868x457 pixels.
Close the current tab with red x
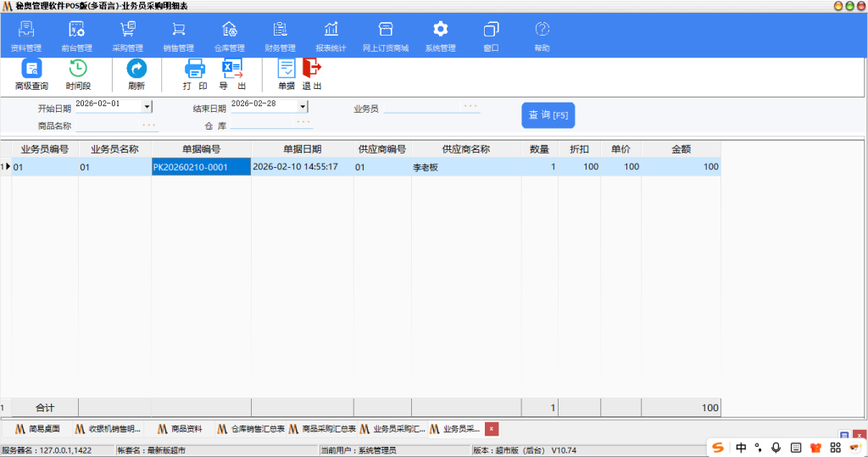492,429
